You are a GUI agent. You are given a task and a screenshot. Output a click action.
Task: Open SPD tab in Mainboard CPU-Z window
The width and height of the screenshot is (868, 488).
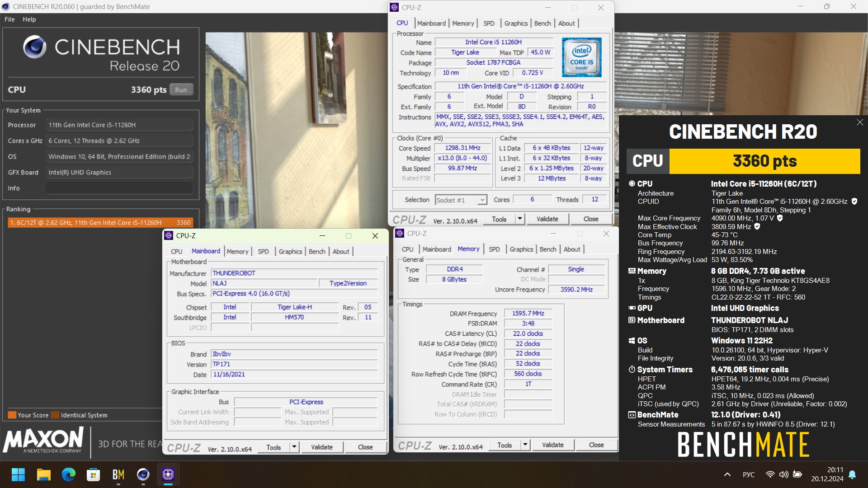[263, 252]
